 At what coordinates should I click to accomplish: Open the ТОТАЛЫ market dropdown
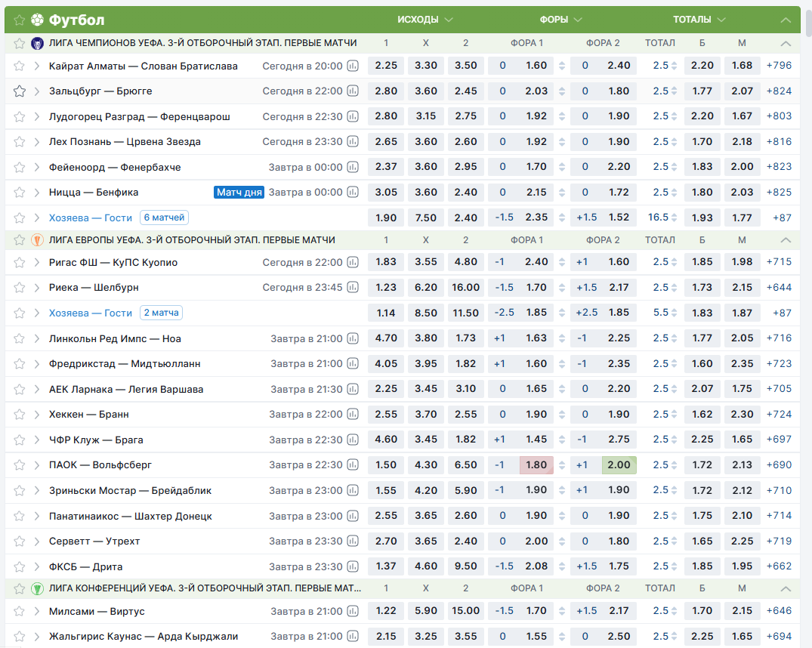[x=699, y=20]
